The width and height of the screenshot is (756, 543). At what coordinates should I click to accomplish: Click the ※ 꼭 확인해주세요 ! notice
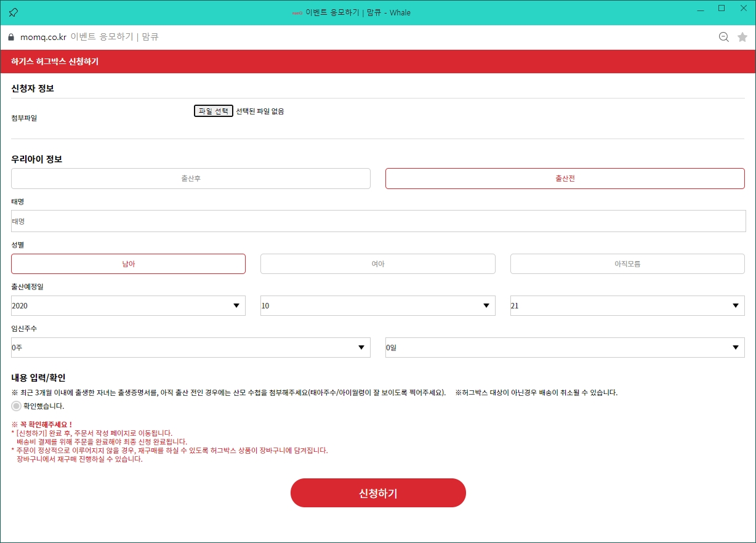(x=42, y=425)
